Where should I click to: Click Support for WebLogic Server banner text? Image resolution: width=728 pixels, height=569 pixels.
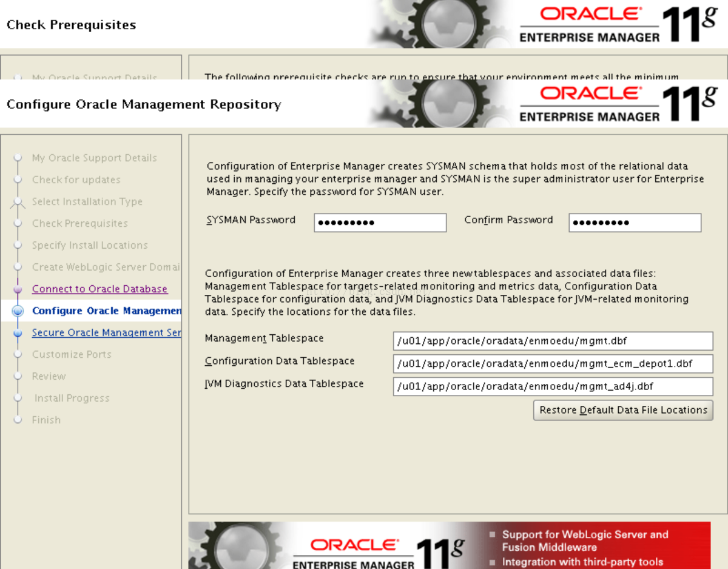point(585,540)
